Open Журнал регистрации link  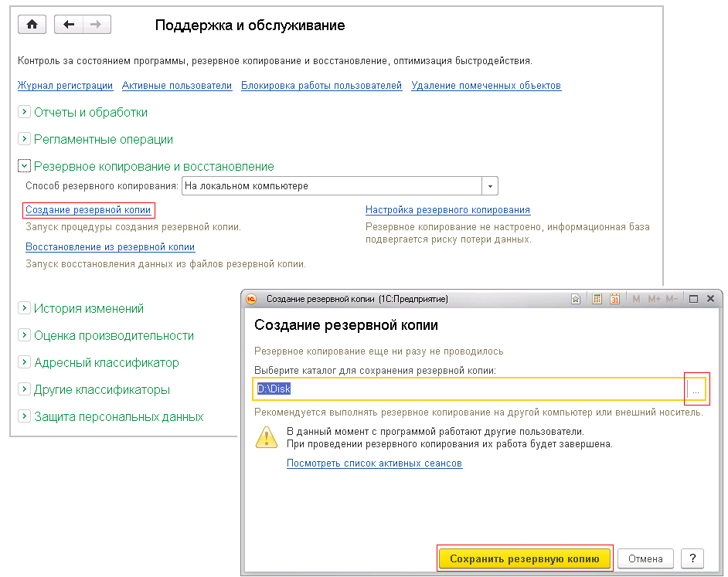coord(65,86)
